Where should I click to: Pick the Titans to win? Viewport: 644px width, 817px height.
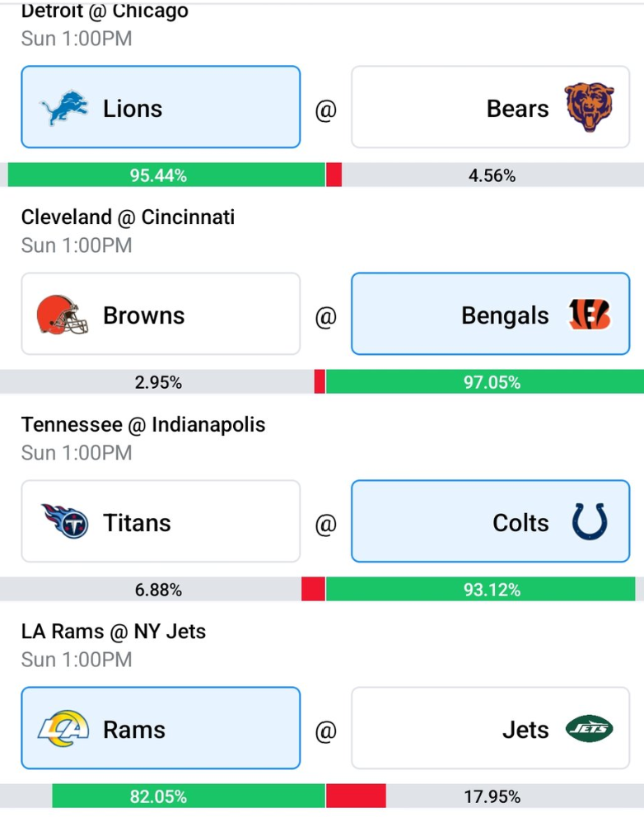161,521
